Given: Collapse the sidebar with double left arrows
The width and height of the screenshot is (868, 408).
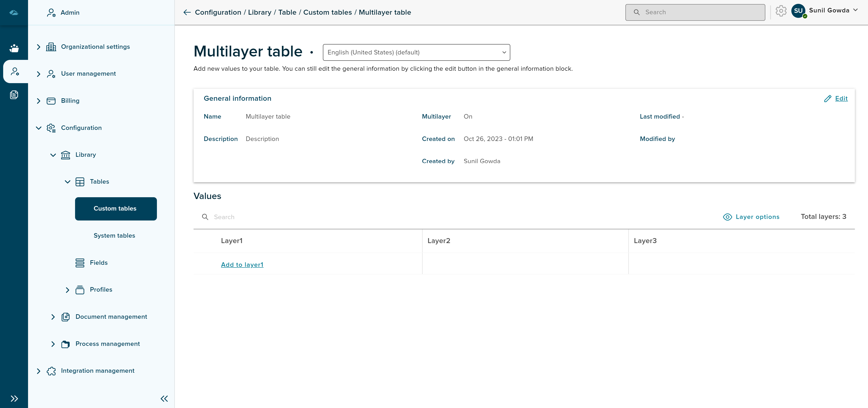Looking at the screenshot, I should coord(164,399).
